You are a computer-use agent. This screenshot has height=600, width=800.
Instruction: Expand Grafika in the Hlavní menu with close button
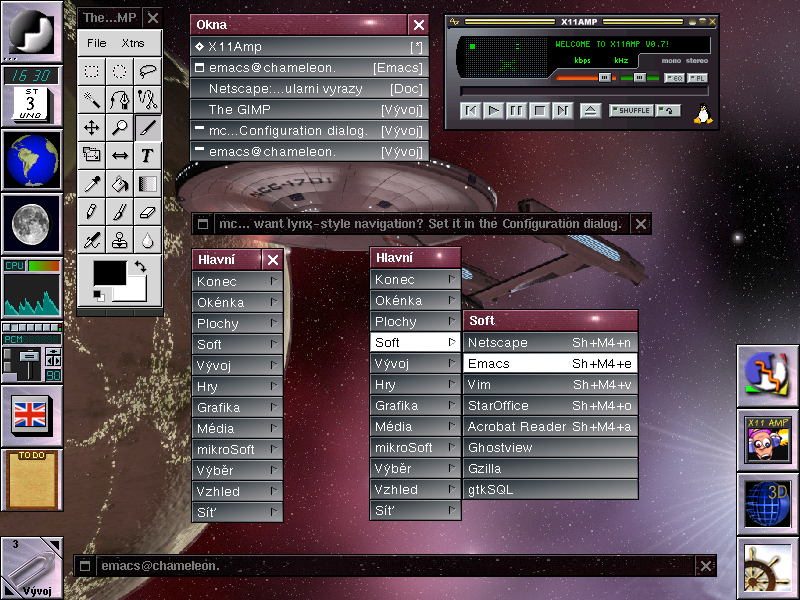pos(237,407)
